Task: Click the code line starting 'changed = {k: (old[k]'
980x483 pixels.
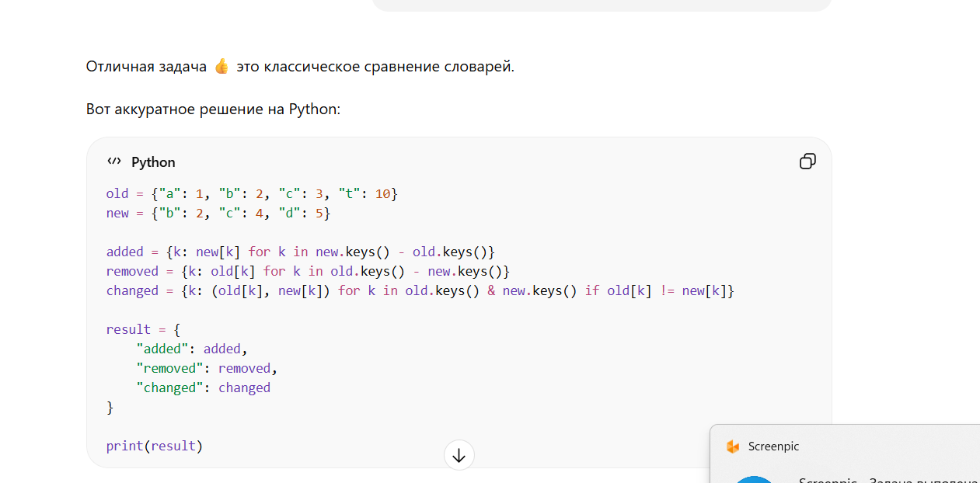Action: tap(420, 290)
